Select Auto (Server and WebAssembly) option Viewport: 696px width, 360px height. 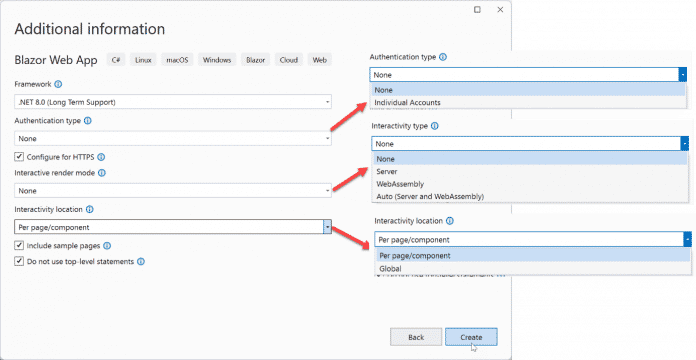pyautogui.click(x=530, y=196)
